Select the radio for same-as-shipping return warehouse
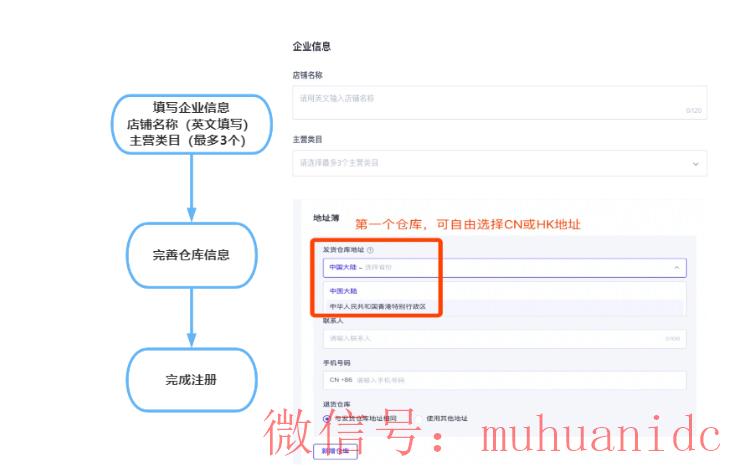 (x=327, y=419)
